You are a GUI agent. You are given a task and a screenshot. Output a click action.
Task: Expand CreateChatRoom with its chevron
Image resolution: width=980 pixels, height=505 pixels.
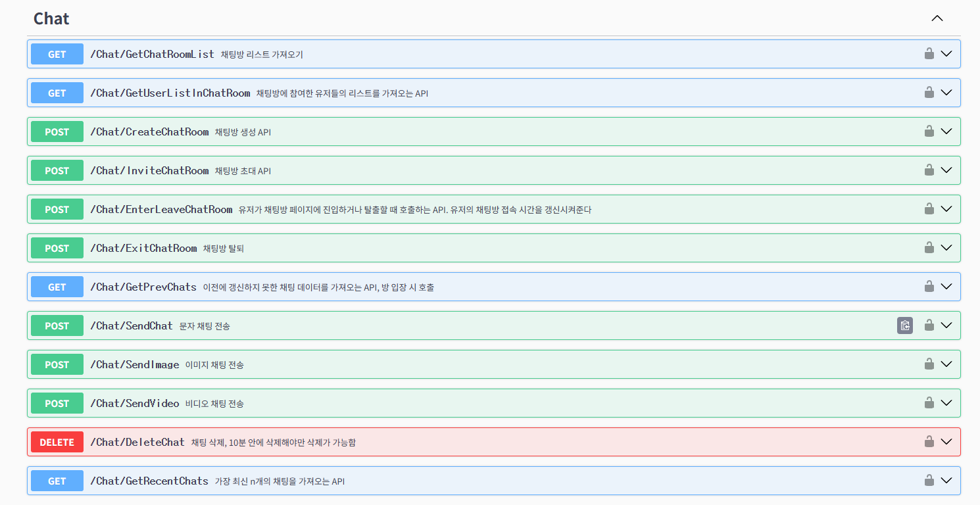click(946, 131)
